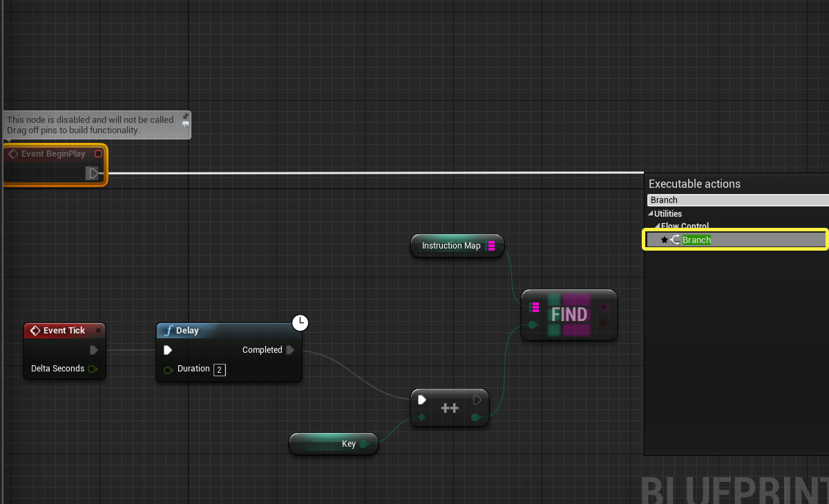Click the Duration value box on the Delay node
This screenshot has width=829, height=504.
219,369
